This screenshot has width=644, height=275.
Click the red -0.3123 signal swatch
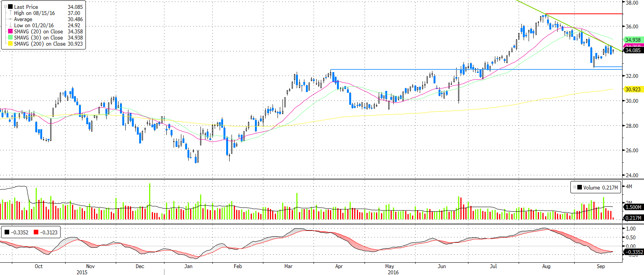pyautogui.click(x=36, y=232)
